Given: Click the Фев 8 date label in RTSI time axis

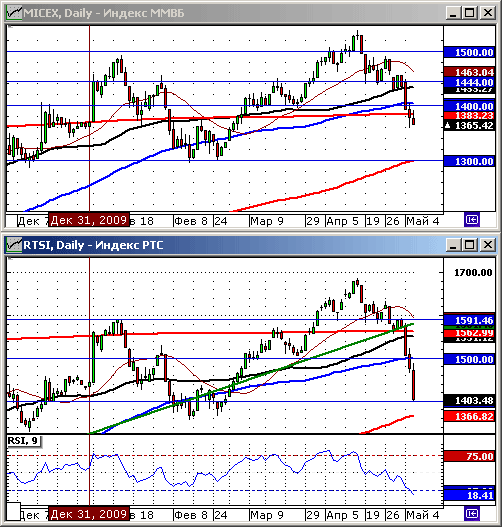Looking at the screenshot, I should tap(191, 515).
